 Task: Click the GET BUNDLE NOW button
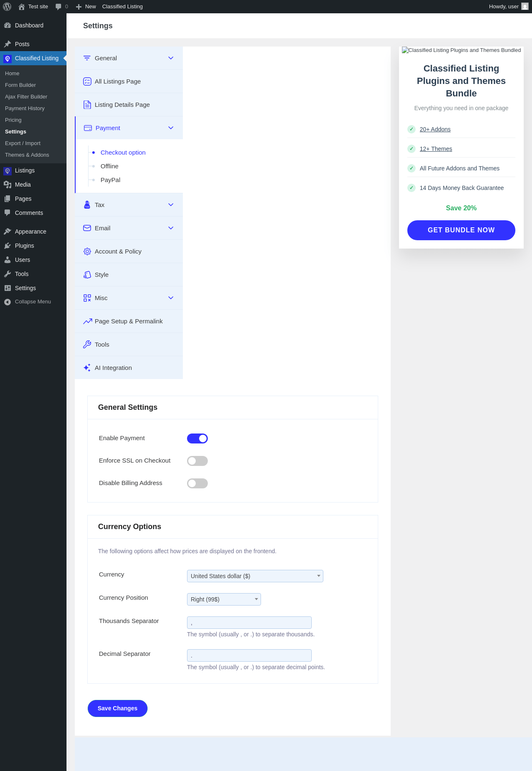(x=461, y=230)
